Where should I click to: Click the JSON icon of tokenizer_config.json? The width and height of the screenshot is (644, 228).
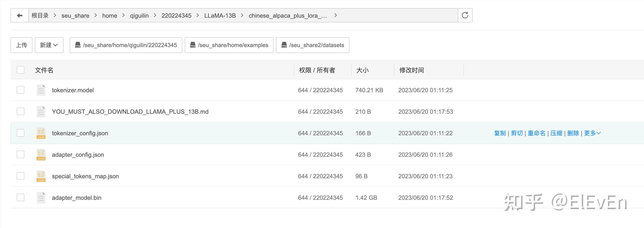[x=41, y=133]
